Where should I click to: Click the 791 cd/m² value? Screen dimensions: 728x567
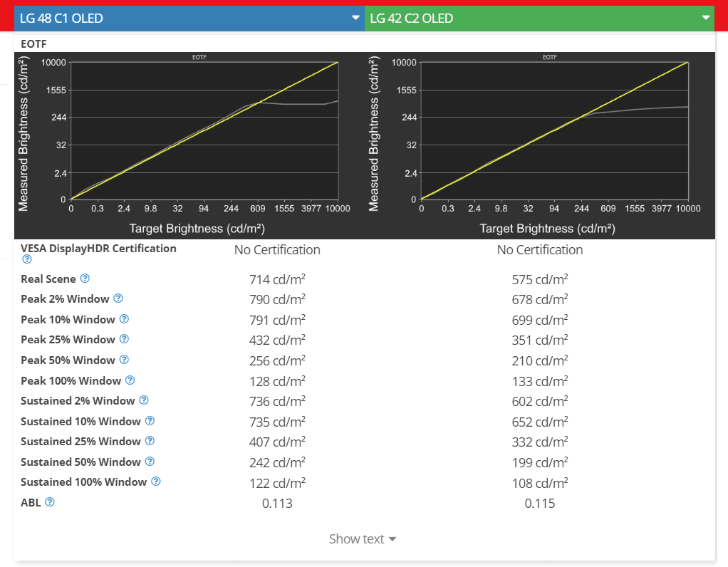(277, 320)
